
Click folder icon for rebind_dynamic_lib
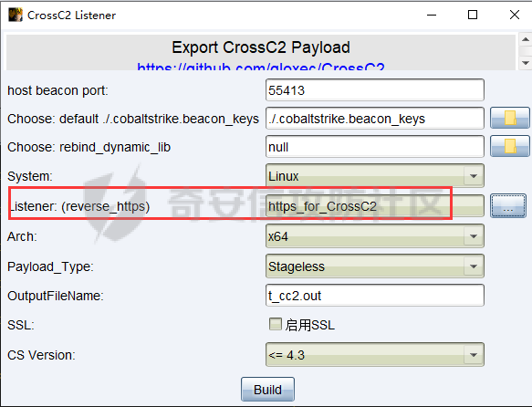(510, 146)
